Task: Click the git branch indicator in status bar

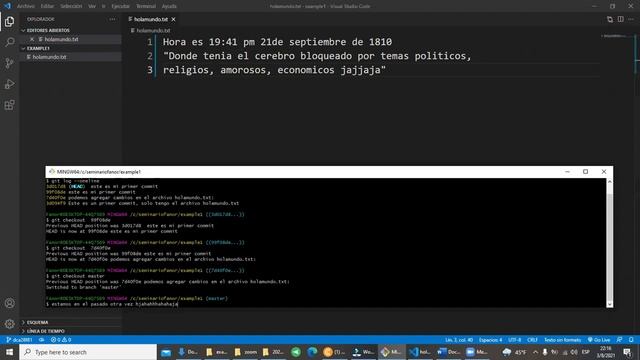Action: 19,340
